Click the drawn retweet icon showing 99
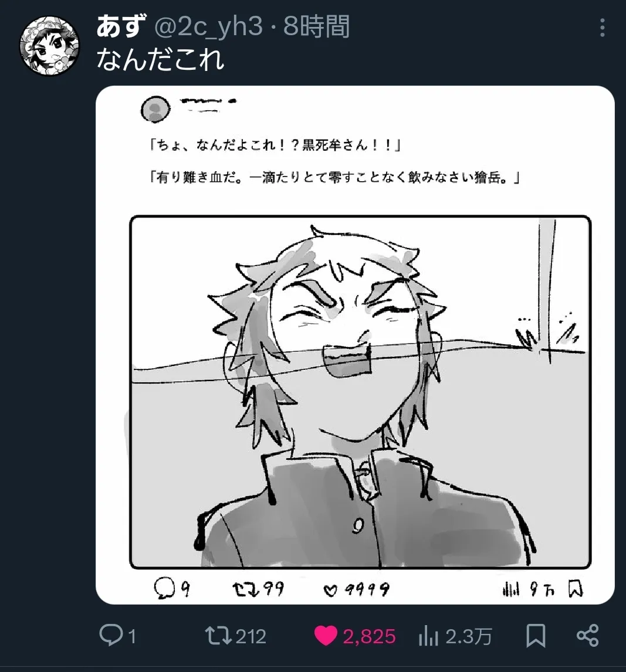Screen dimensions: 626x672 246,589
